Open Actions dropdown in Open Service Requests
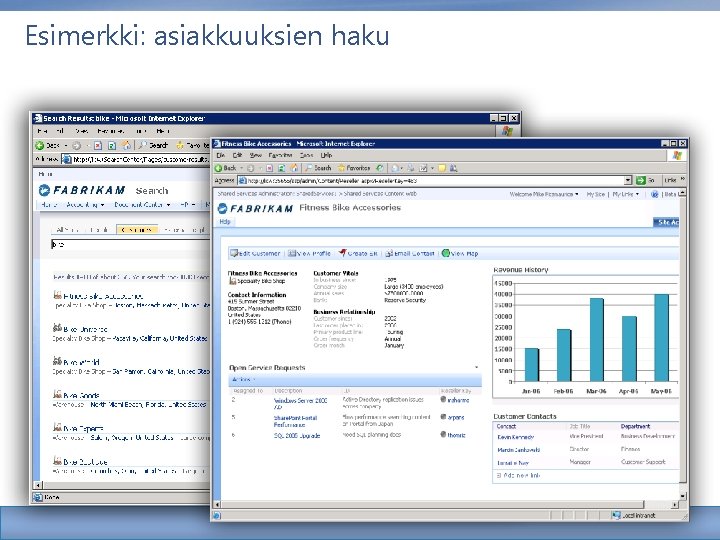This screenshot has height=540, width=720. pyautogui.click(x=243, y=379)
